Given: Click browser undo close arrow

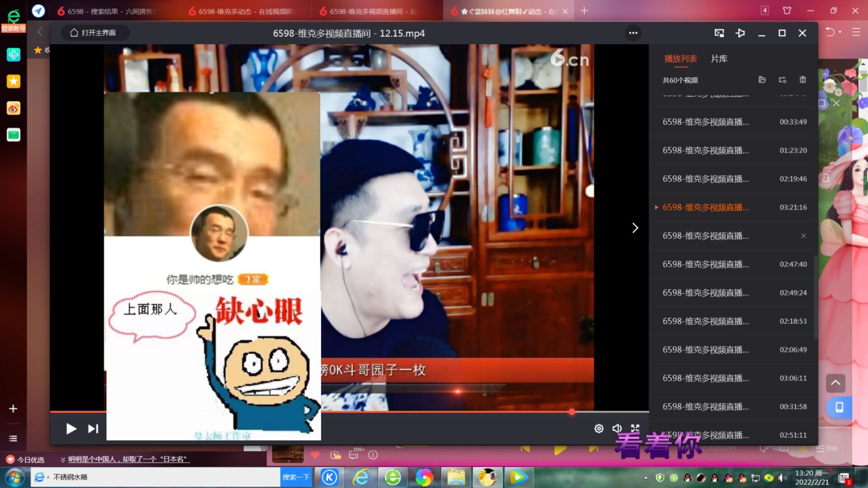Looking at the screenshot, I should [830, 32].
